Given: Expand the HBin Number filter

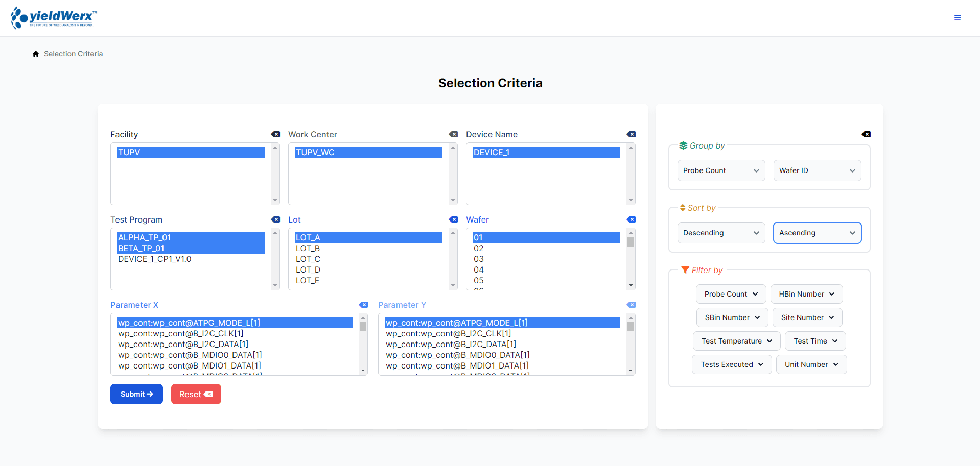Looking at the screenshot, I should click(x=806, y=294).
